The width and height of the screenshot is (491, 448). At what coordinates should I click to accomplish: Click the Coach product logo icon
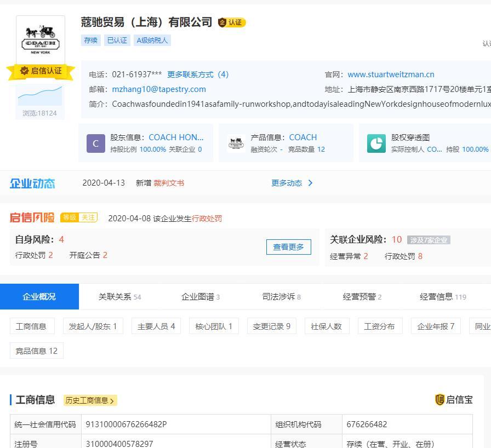coord(236,143)
